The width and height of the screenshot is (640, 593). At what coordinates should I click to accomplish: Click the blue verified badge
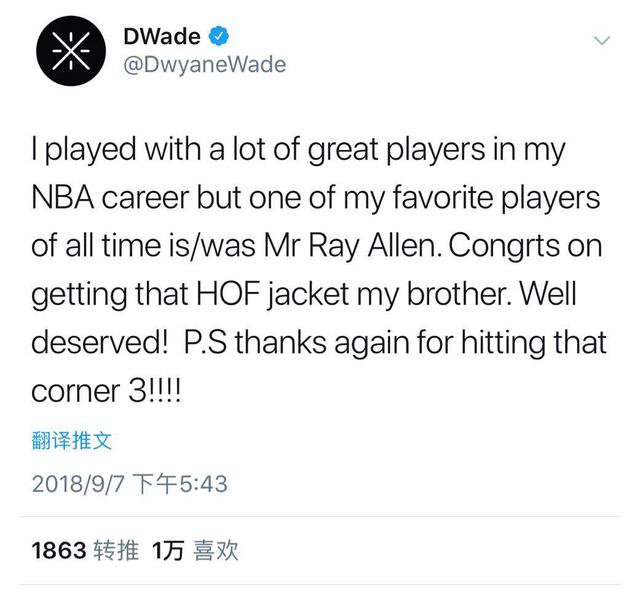[x=219, y=36]
